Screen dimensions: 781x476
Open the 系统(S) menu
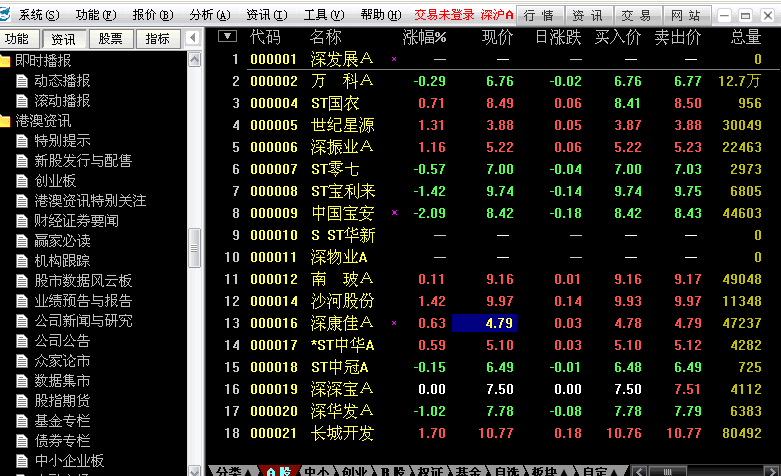pos(39,15)
